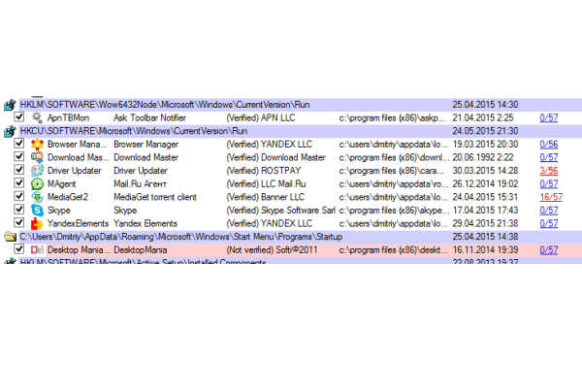Click '(Verified) ROSTPAY' publisher

coord(264,171)
